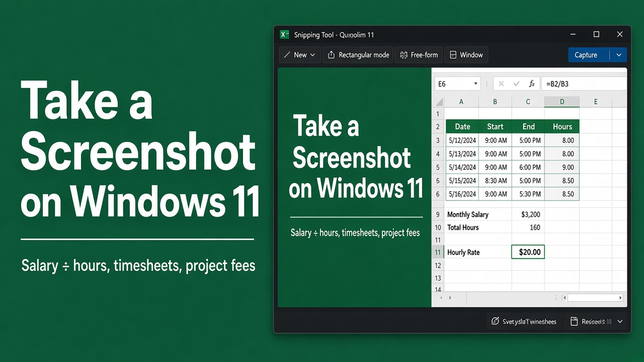
Task: Click the Start header cell
Action: 495,127
